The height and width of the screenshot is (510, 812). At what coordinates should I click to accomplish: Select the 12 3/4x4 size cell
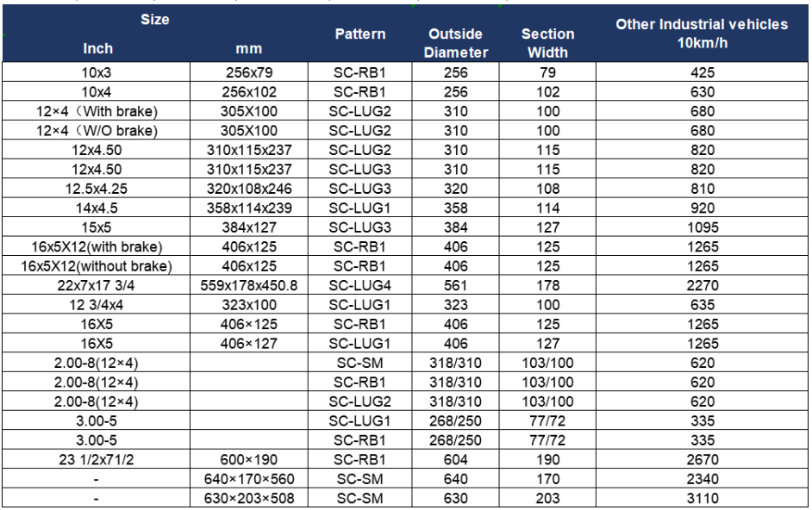click(x=97, y=304)
